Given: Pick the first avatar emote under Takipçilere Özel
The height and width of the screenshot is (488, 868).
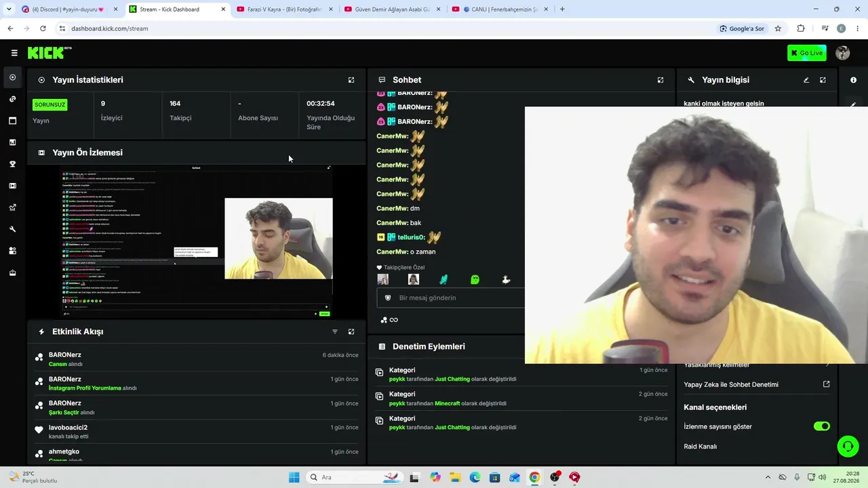Looking at the screenshot, I should [383, 279].
